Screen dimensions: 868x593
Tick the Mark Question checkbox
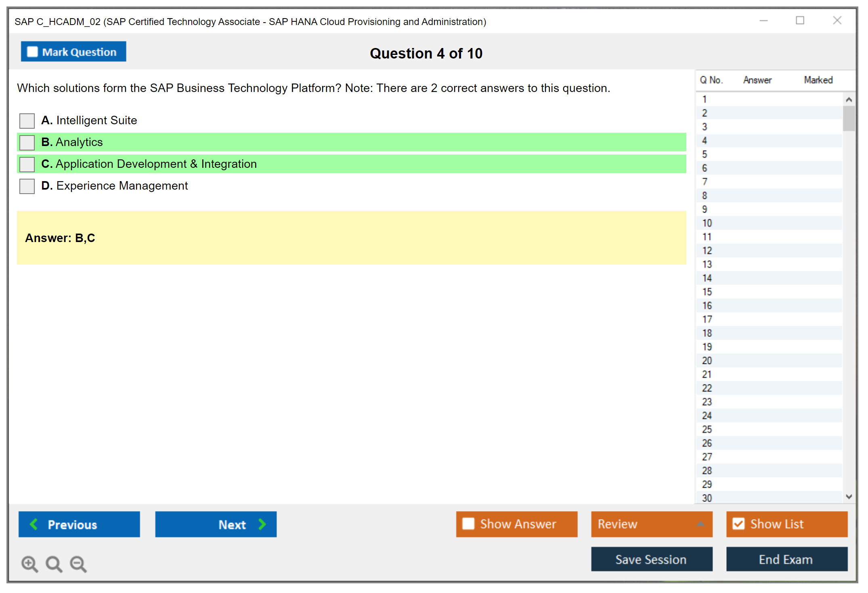32,52
